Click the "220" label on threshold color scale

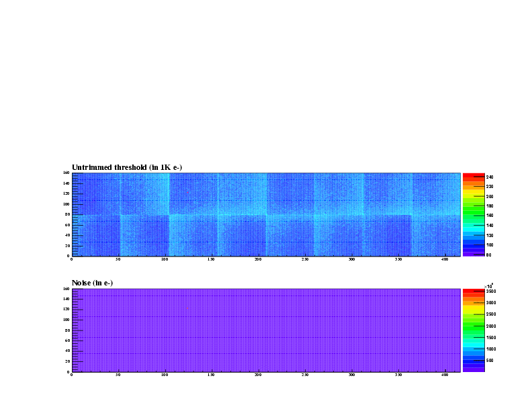coord(490,187)
